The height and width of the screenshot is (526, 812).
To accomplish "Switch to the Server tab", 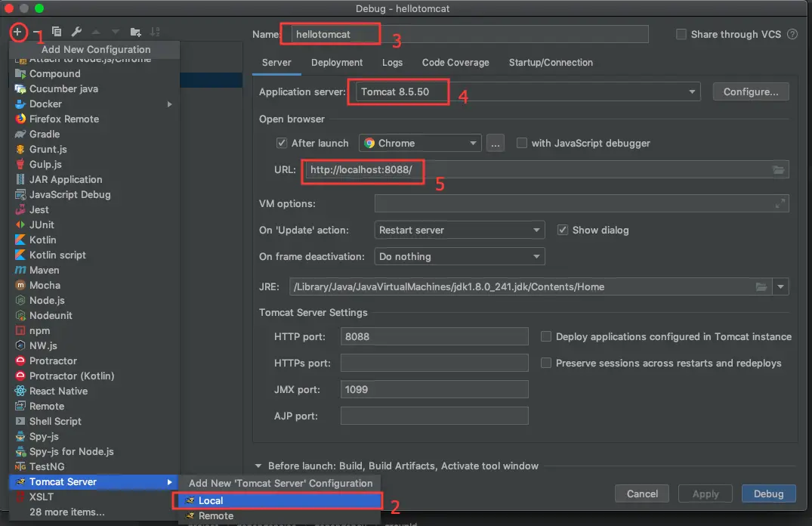I will click(276, 63).
